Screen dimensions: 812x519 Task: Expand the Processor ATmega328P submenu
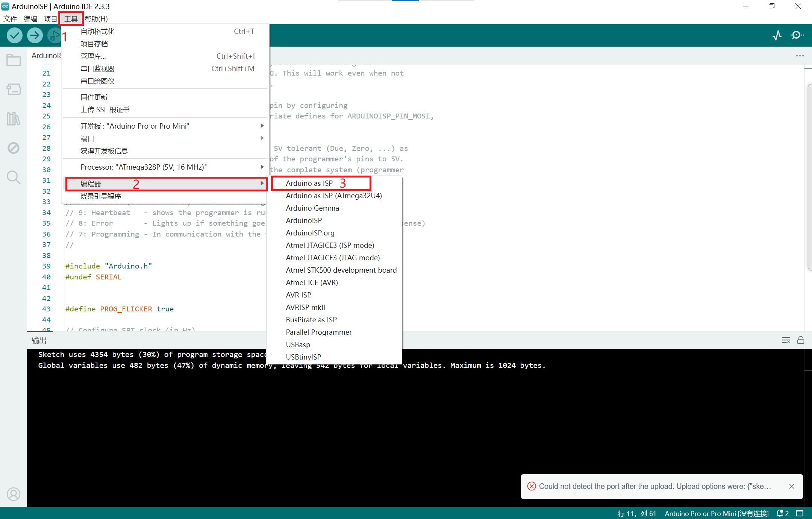[x=166, y=167]
